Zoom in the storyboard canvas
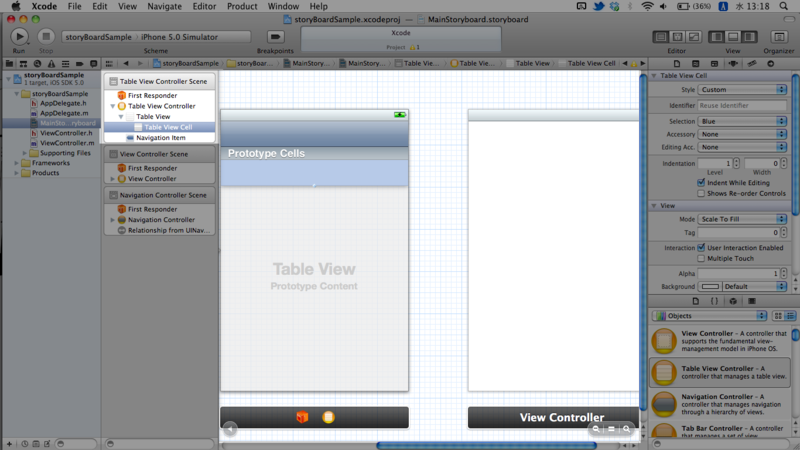This screenshot has height=450, width=800. pos(627,429)
